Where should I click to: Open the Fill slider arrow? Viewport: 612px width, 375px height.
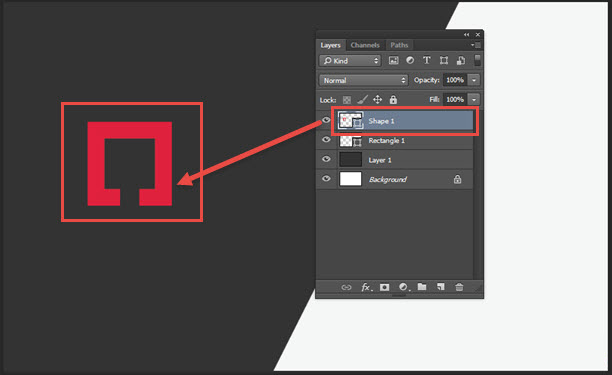[474, 100]
